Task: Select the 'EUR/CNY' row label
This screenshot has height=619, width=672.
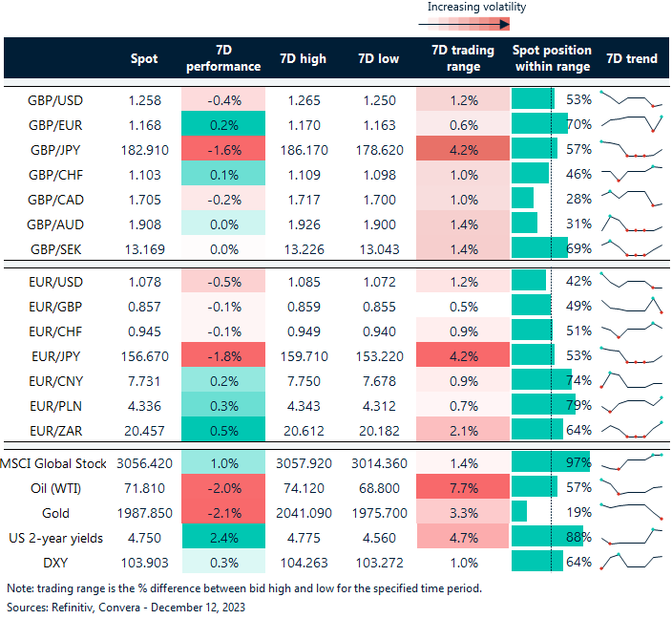Action: (x=55, y=381)
